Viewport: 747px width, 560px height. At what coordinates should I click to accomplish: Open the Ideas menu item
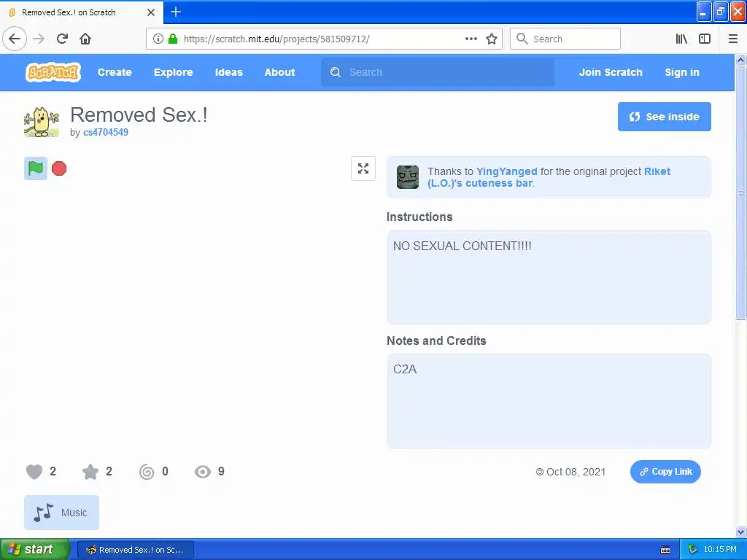click(x=228, y=72)
